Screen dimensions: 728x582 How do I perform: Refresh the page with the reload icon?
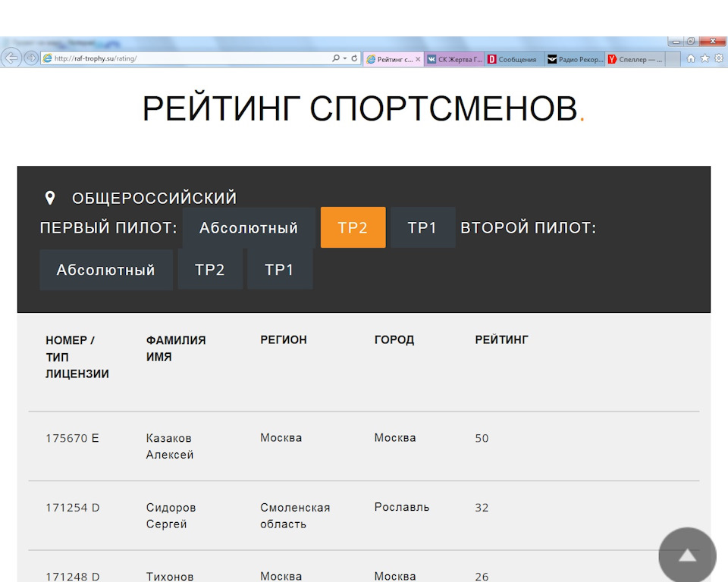point(354,58)
